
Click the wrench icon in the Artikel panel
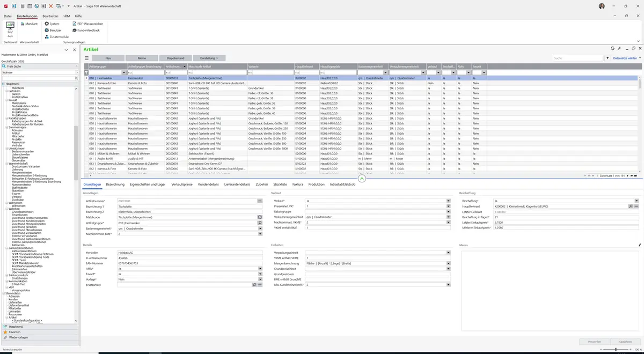619,49
